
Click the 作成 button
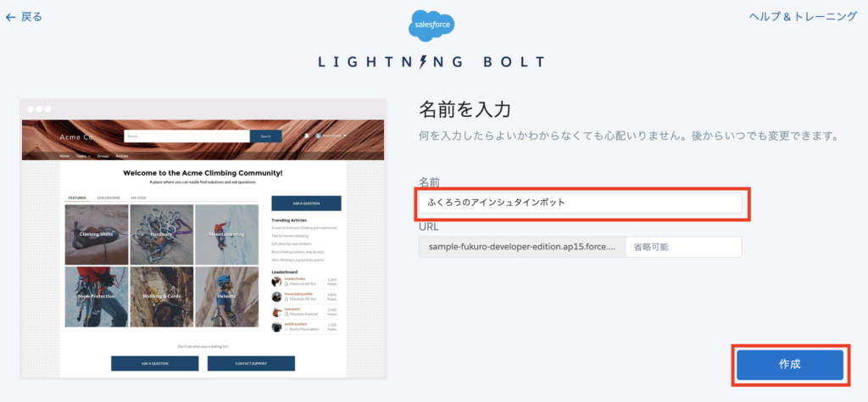[789, 365]
